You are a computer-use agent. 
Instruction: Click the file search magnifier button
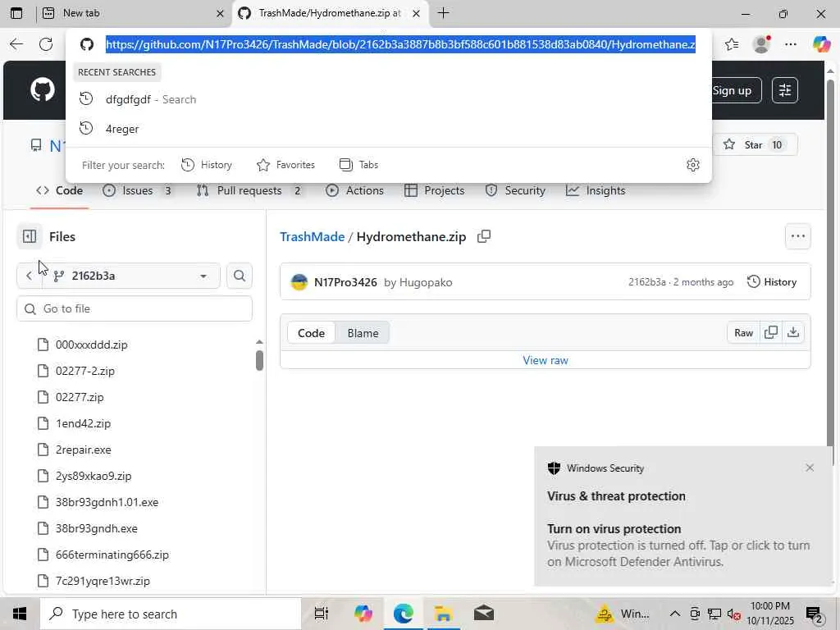pyautogui.click(x=240, y=276)
